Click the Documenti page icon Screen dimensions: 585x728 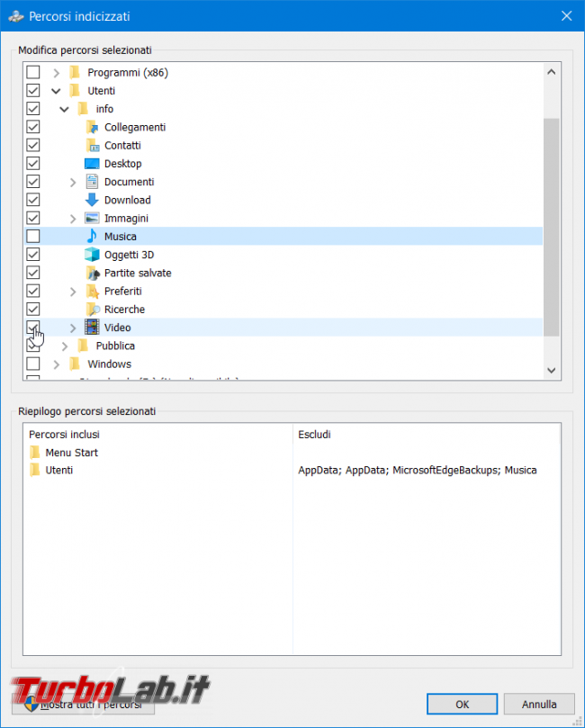(x=92, y=182)
